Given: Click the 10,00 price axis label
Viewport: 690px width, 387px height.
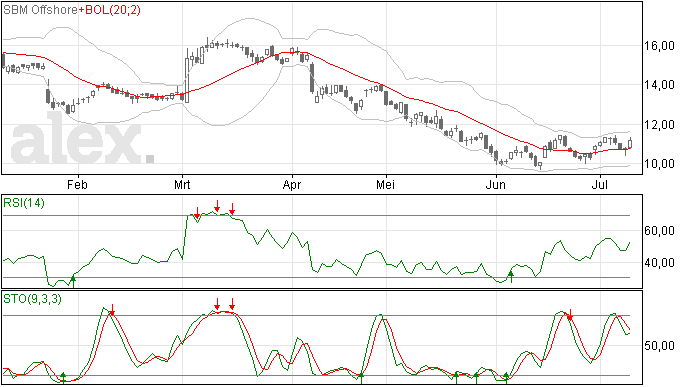Looking at the screenshot, I should (x=659, y=164).
